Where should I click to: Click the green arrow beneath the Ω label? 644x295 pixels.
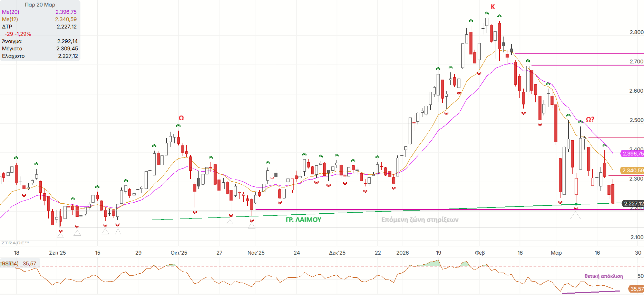[x=178, y=125]
